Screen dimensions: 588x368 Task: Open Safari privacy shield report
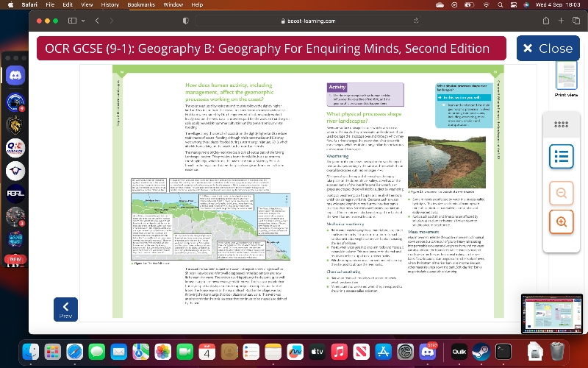(x=185, y=21)
